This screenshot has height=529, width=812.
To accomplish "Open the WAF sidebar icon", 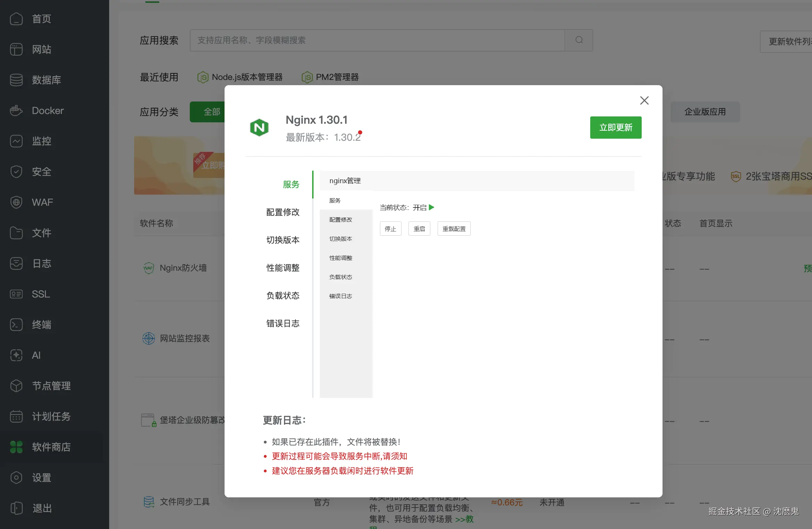I will tap(16, 202).
